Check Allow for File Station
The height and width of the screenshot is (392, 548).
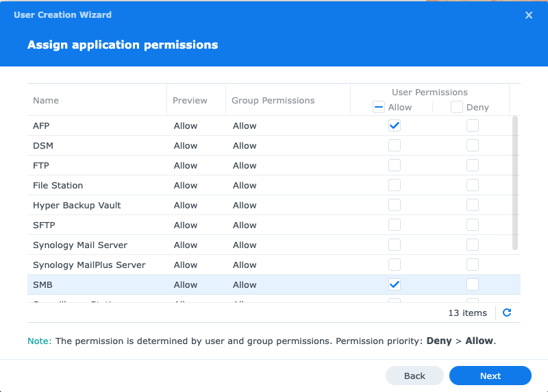[x=395, y=185]
